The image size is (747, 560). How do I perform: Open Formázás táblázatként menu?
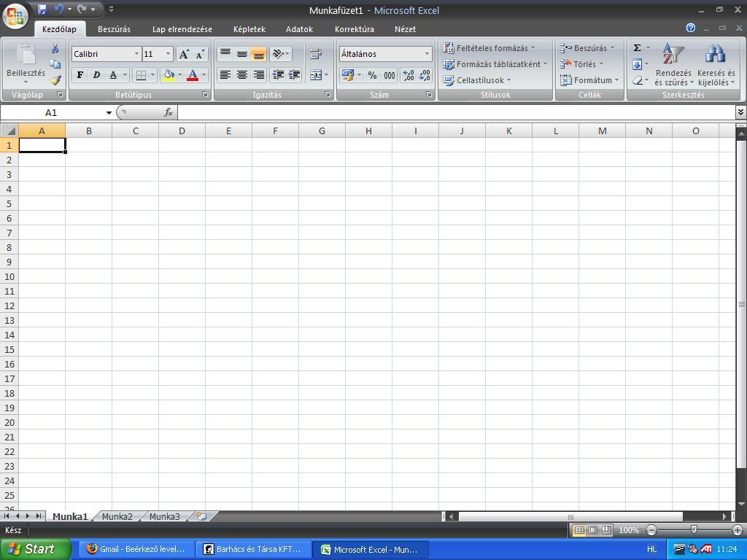click(495, 64)
